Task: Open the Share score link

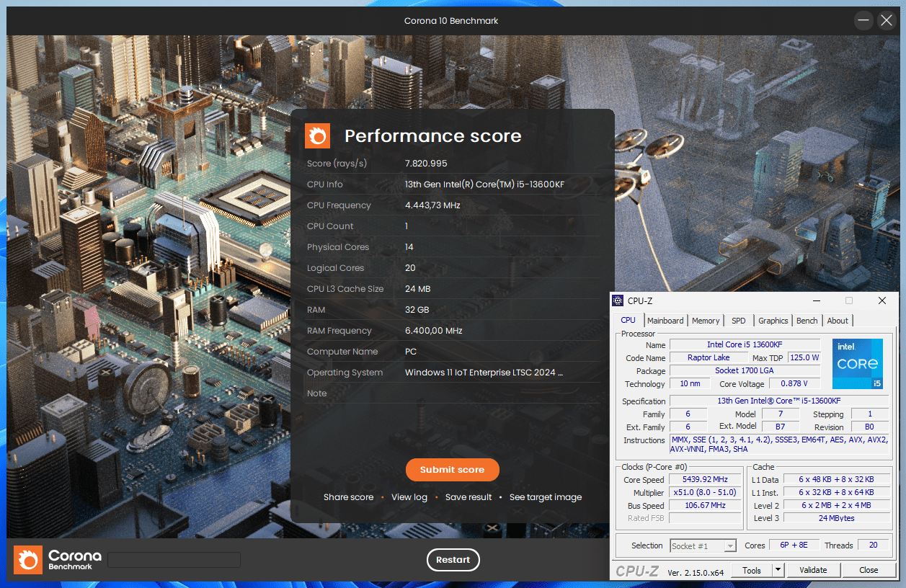Action: (x=348, y=497)
